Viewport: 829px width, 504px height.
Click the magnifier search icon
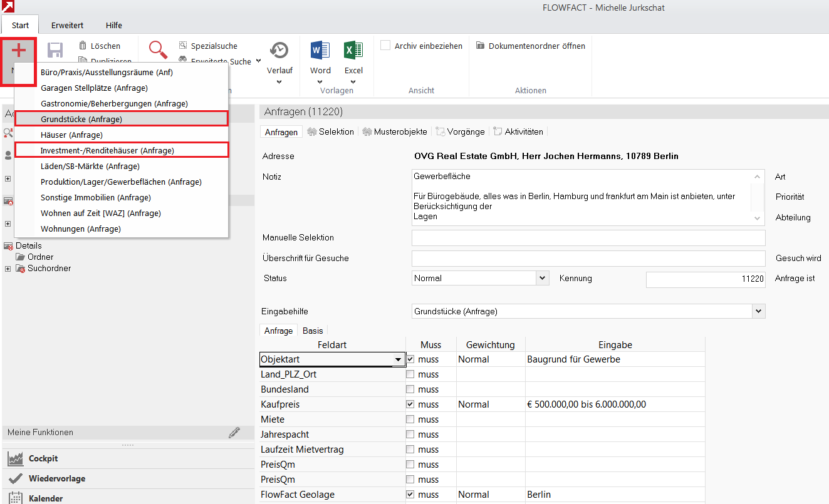(158, 49)
